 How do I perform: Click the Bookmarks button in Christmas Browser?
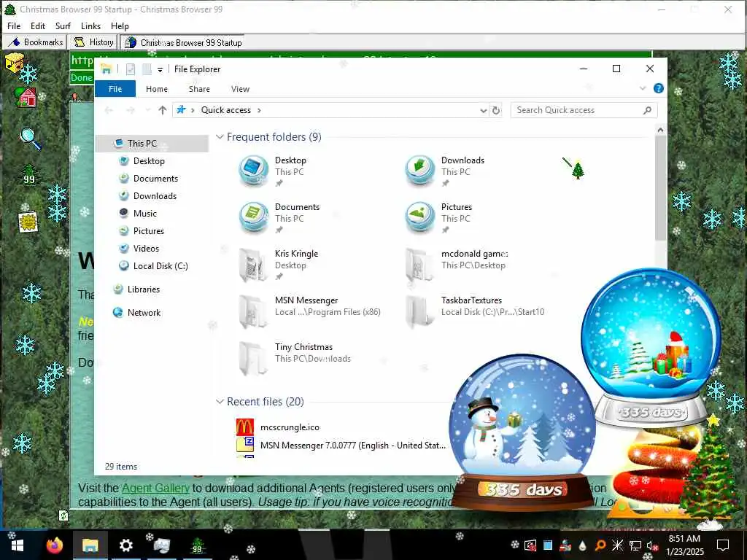tap(35, 42)
